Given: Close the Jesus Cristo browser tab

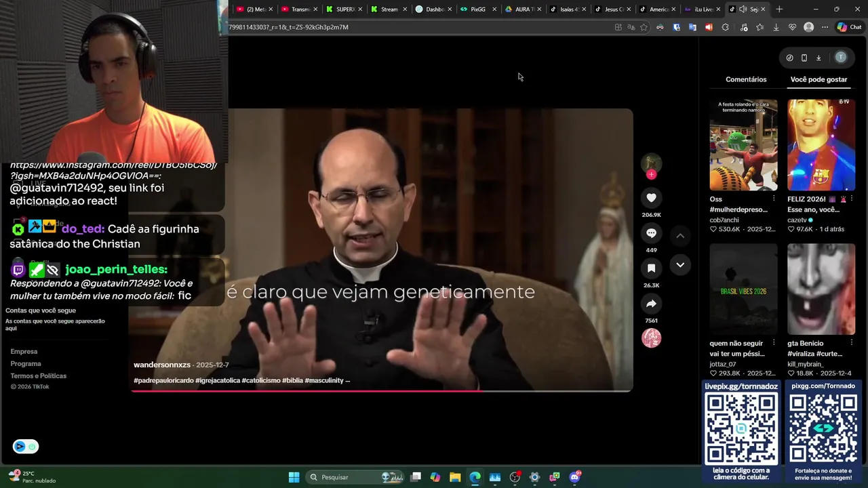Looking at the screenshot, I should coord(629,9).
